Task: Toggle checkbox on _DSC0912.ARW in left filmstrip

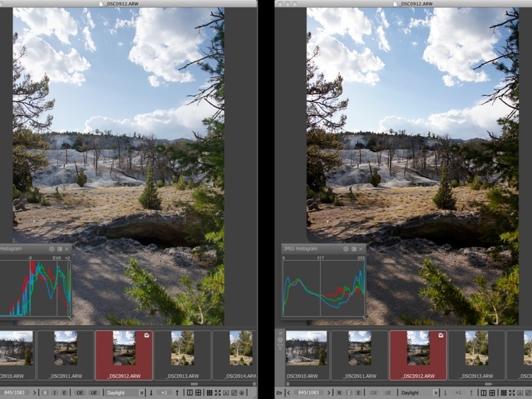Action: pos(146,335)
